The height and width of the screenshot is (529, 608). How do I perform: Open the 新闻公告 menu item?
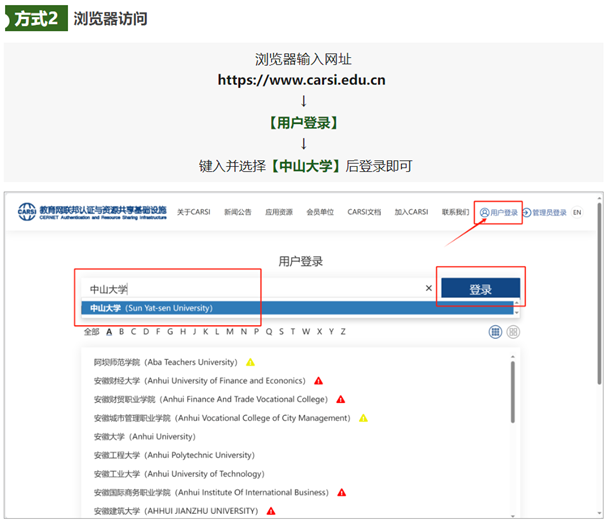tap(238, 212)
